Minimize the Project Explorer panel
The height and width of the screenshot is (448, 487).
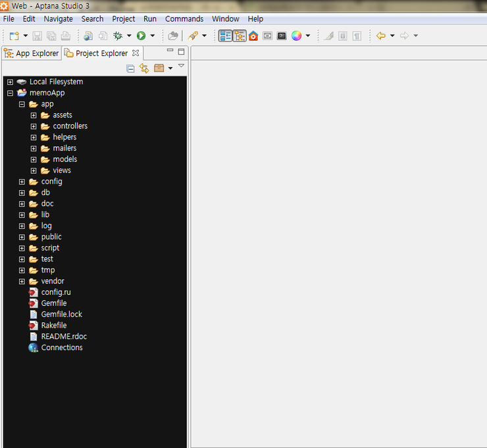[170, 50]
